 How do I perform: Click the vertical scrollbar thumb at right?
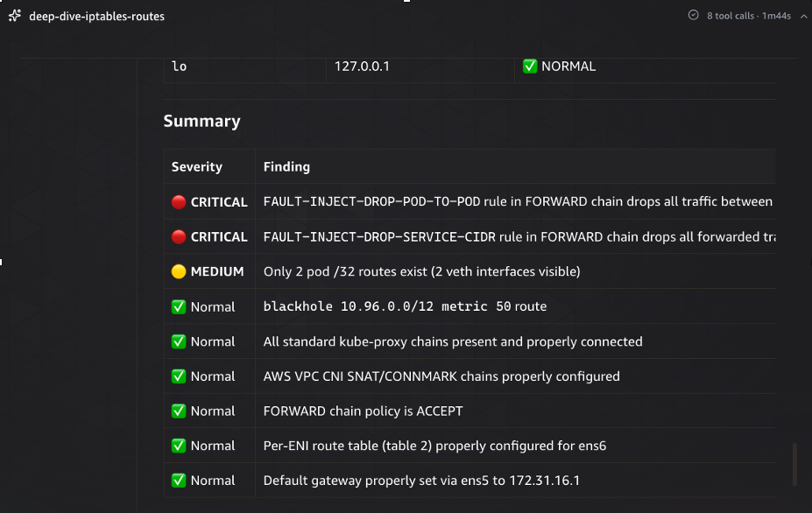pos(794,464)
